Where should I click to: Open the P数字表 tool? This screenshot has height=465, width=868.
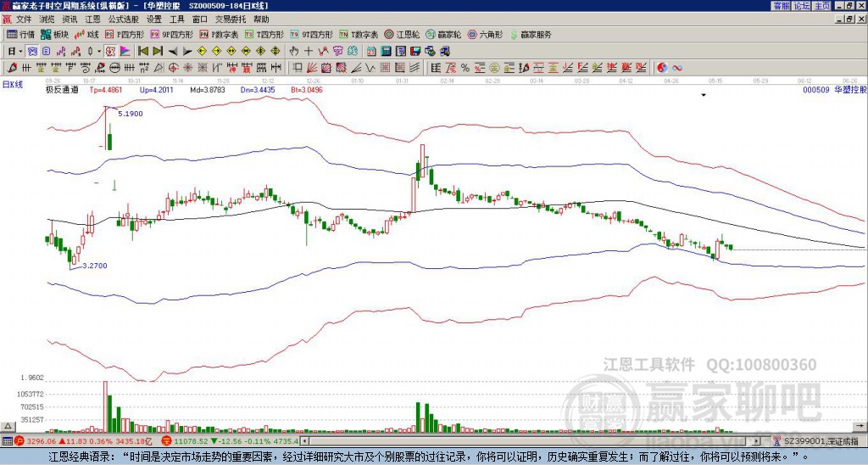tap(219, 34)
